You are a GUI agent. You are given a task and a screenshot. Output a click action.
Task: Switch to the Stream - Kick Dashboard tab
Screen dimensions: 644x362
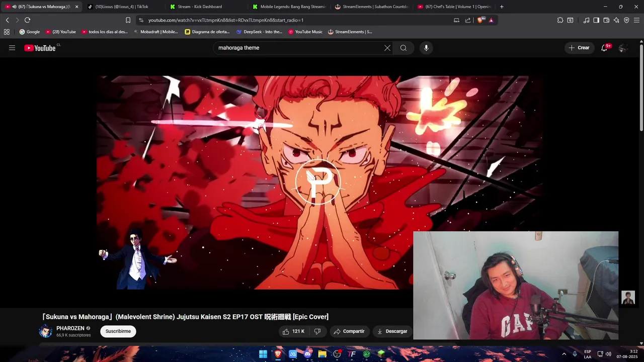205,7
